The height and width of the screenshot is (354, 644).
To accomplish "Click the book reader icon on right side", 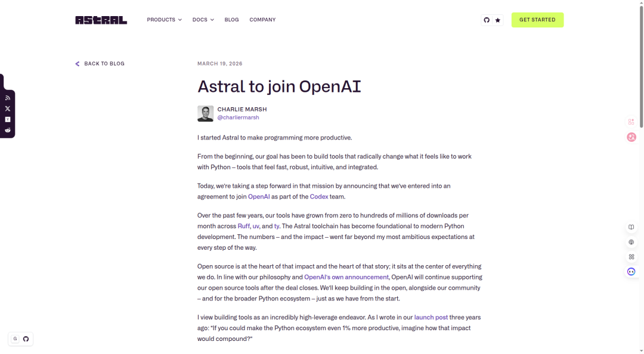I will point(631,227).
